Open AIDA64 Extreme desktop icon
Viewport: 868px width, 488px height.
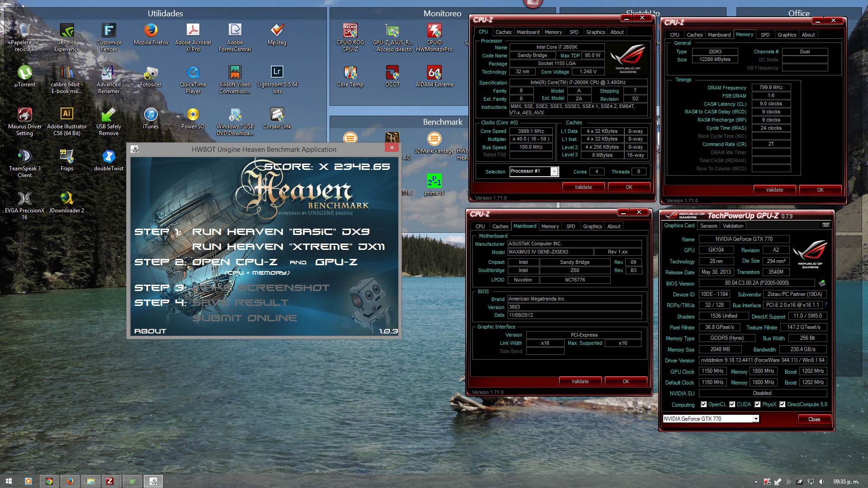(434, 76)
